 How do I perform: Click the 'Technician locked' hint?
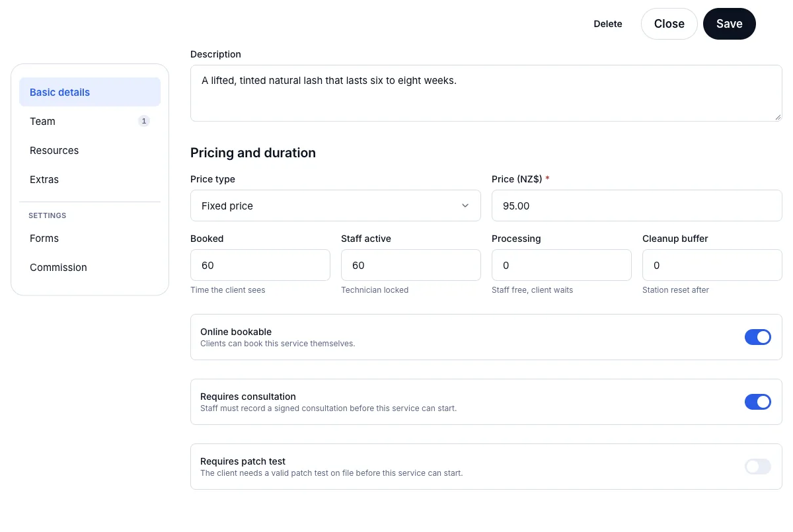point(375,290)
